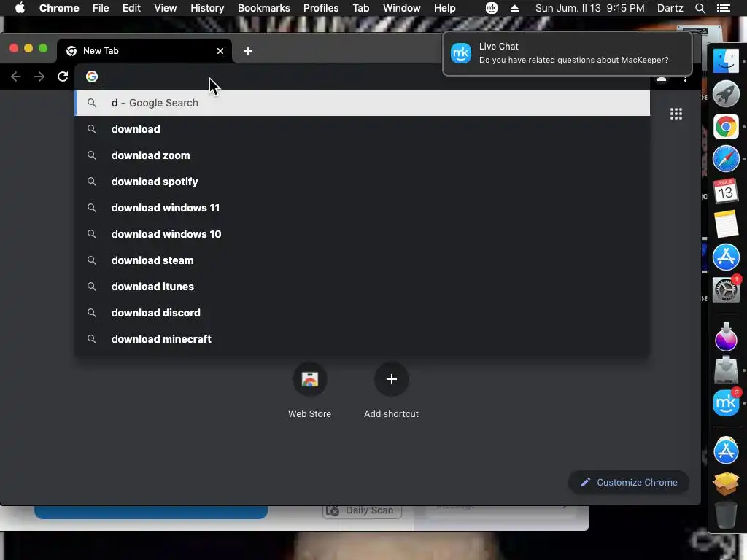Open the Trash in the Dock
747x560 pixels.
coord(726,514)
